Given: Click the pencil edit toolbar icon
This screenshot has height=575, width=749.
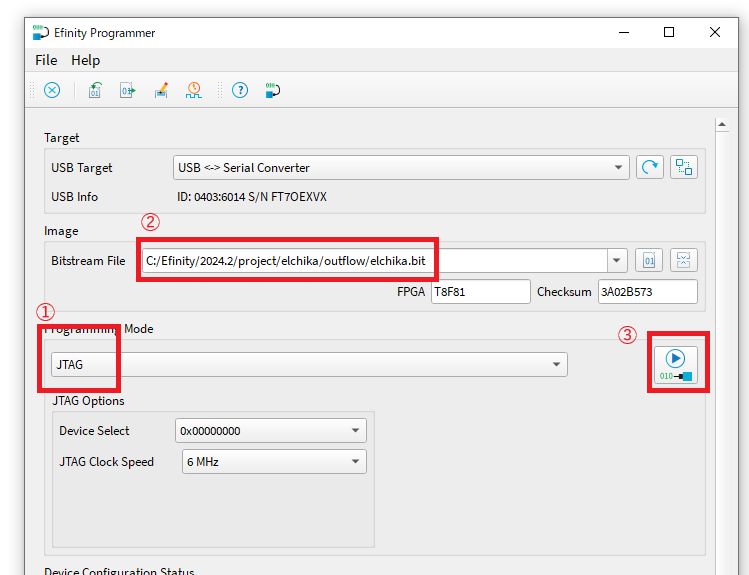Looking at the screenshot, I should point(161,90).
